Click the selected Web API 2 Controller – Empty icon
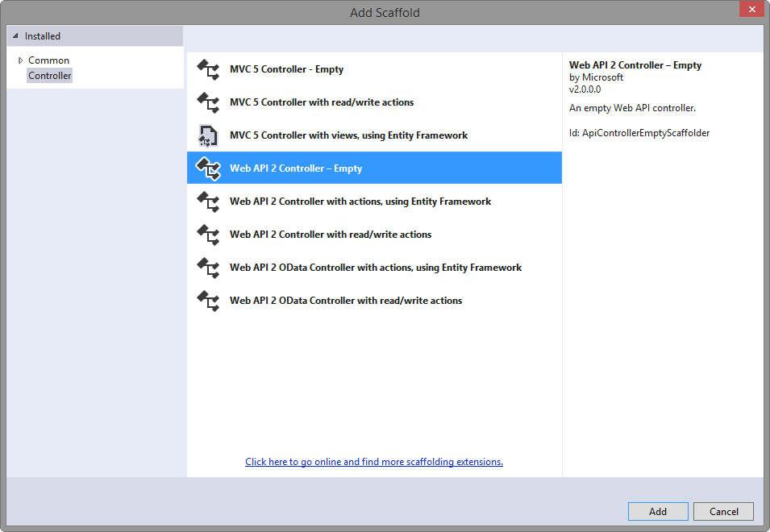The height and width of the screenshot is (532, 770). point(208,168)
